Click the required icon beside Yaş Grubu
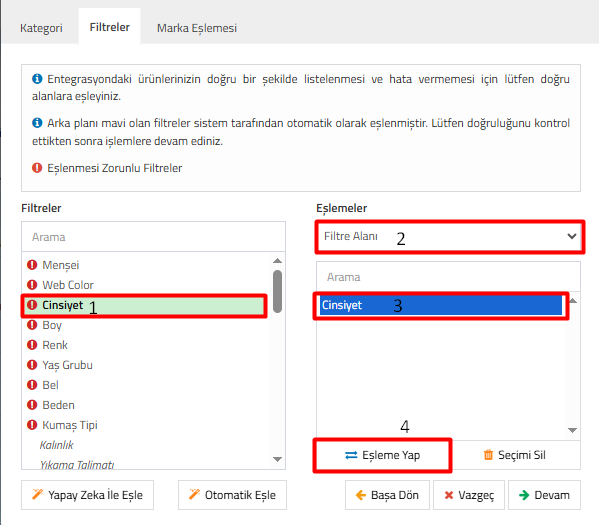599x525 pixels. 32,365
